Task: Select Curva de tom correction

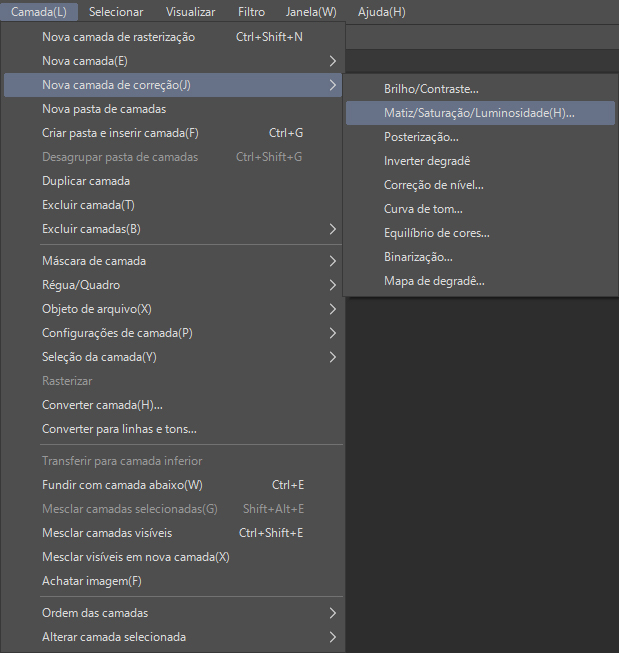Action: click(x=423, y=209)
